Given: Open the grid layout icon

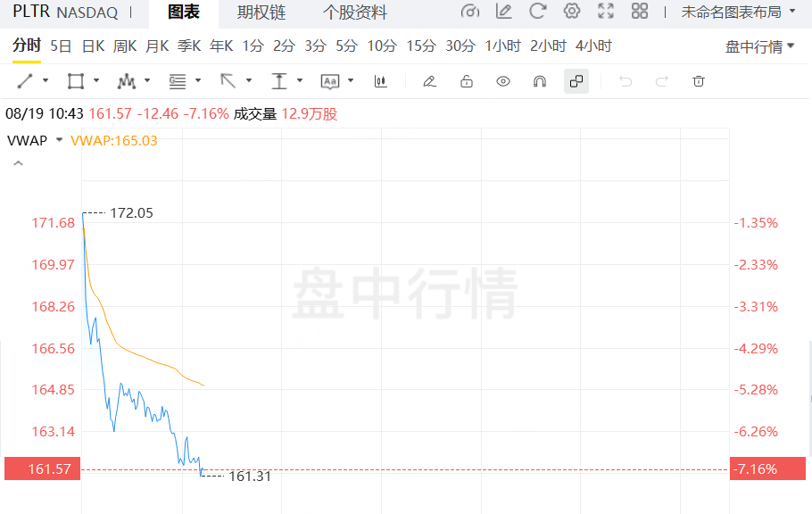Looking at the screenshot, I should [640, 11].
